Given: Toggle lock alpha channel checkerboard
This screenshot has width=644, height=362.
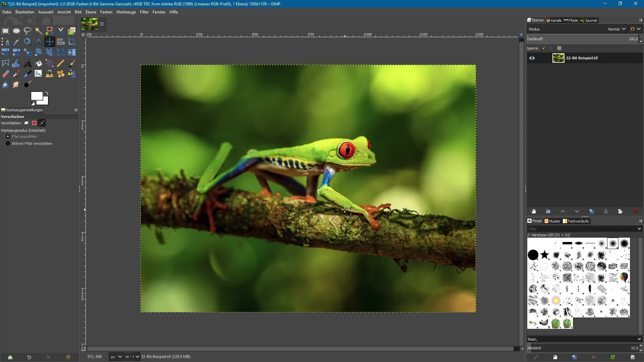Looking at the screenshot, I should pyautogui.click(x=559, y=48).
